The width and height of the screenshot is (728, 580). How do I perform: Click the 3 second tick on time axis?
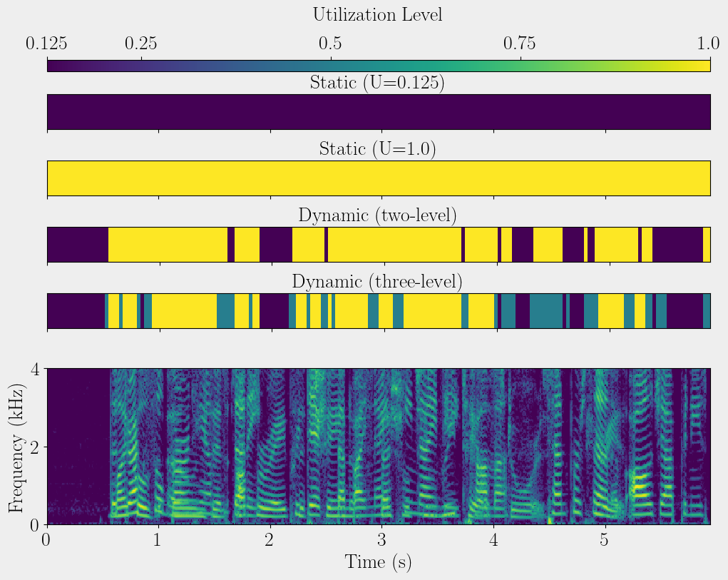(381, 538)
